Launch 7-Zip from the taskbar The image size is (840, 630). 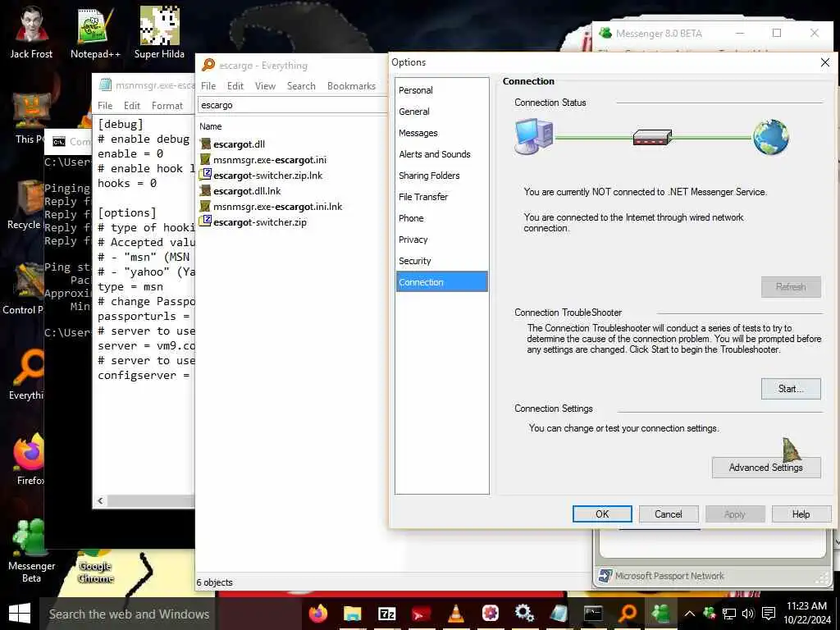click(x=387, y=614)
